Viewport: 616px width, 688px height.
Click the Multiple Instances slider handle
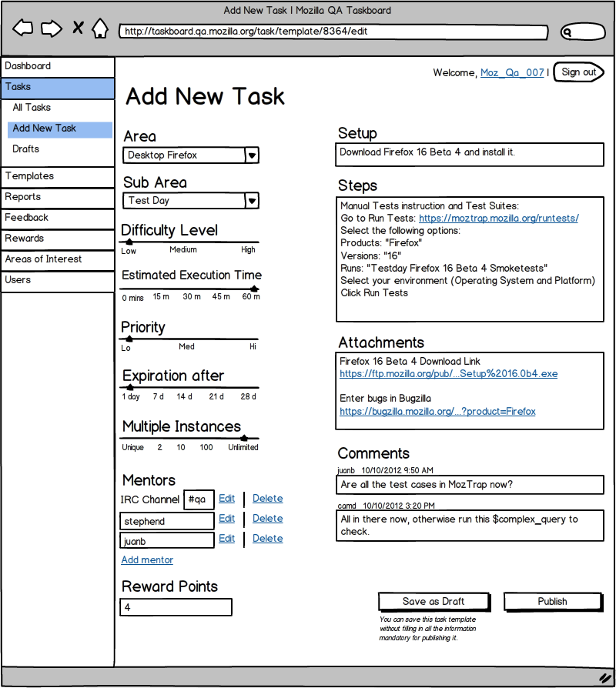244,438
